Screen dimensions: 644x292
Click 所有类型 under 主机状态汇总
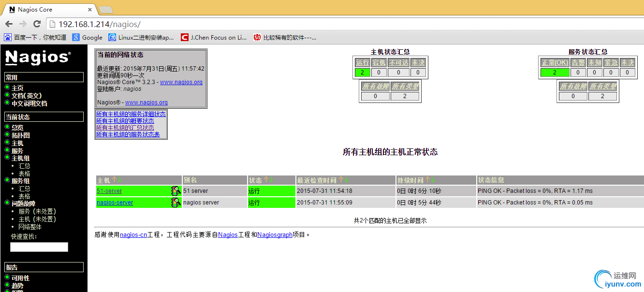(x=404, y=86)
